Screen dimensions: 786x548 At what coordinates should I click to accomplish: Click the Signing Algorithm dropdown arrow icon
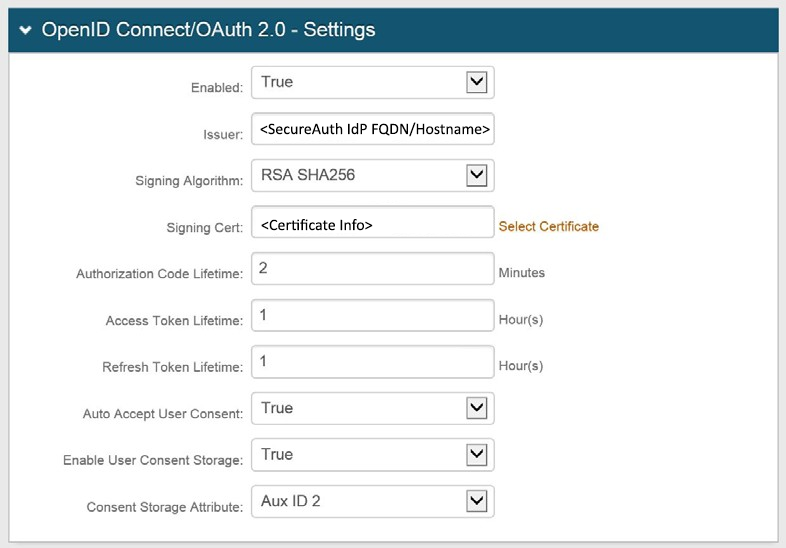tap(477, 176)
